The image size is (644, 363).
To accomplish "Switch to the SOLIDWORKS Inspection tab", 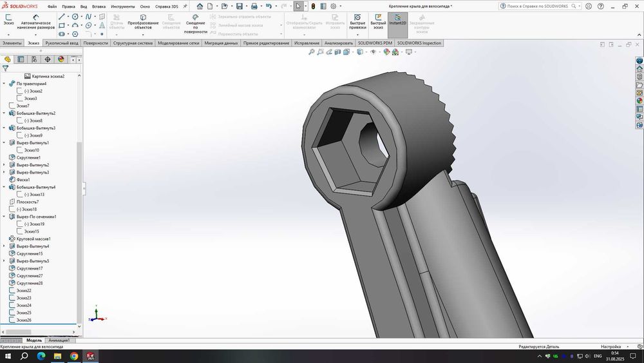I will pyautogui.click(x=419, y=43).
